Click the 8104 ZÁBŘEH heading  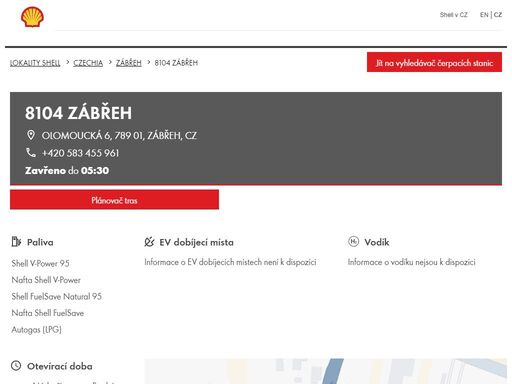(78, 113)
